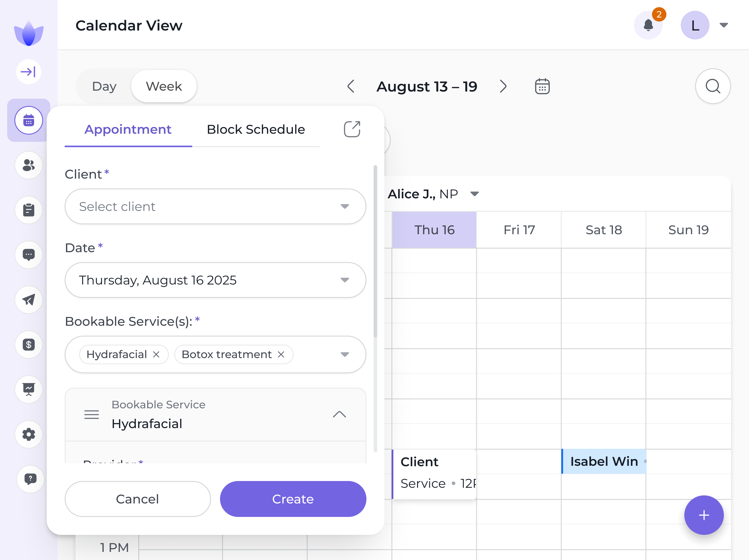
Task: Open the Messages chat icon in the sidebar
Action: point(29,254)
